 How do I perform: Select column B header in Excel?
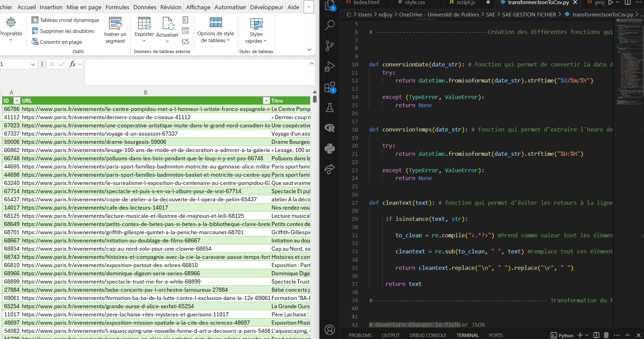pyautogui.click(x=145, y=92)
